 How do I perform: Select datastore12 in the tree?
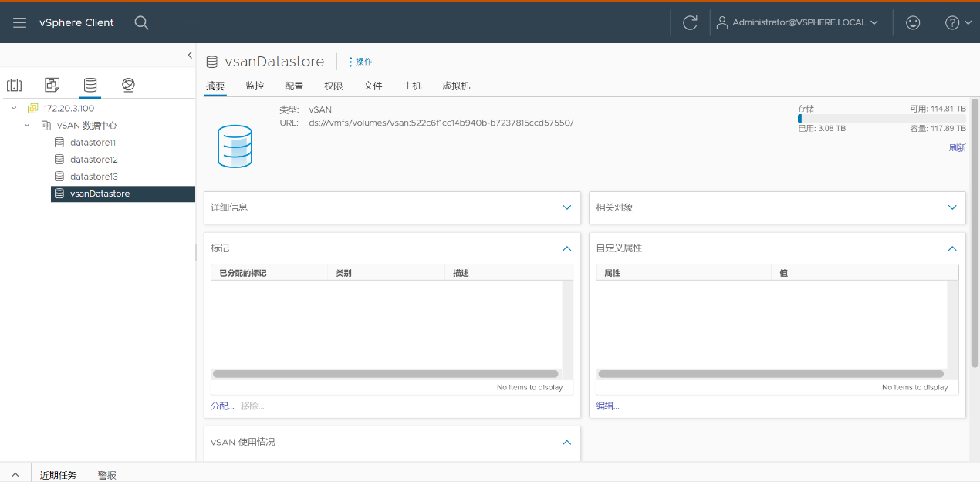point(93,160)
